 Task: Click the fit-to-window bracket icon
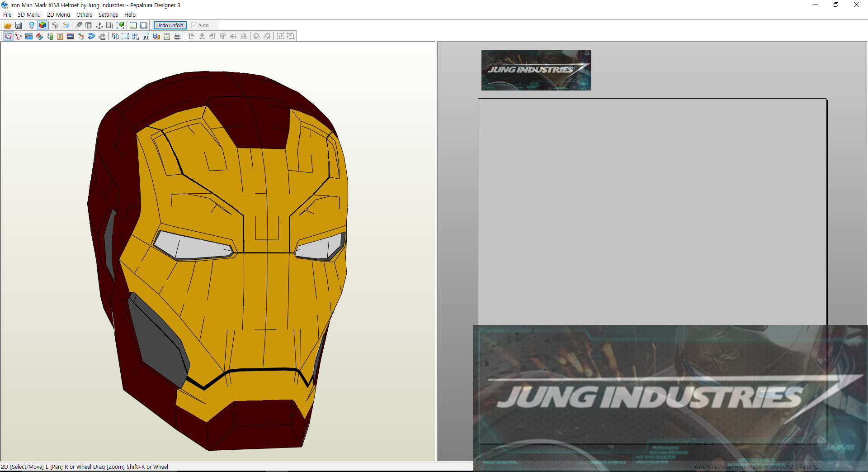coord(125,36)
